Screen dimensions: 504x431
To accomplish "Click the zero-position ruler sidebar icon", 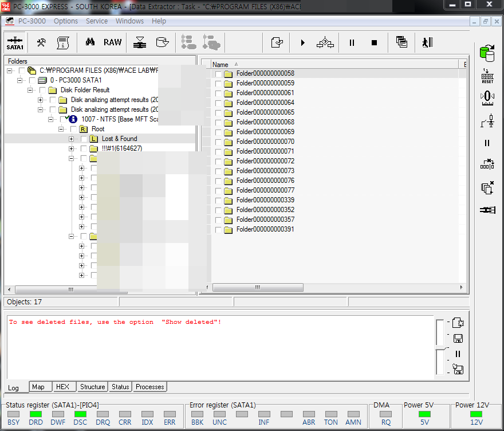I will coord(487,98).
